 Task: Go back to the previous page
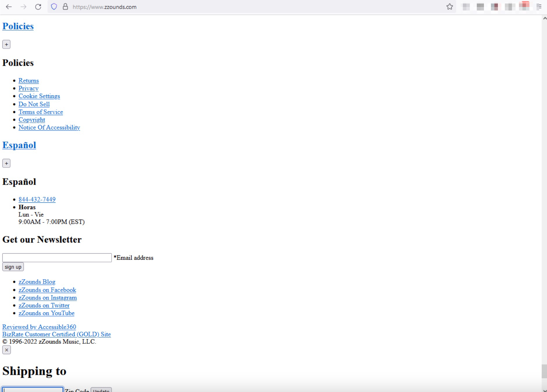coord(9,7)
